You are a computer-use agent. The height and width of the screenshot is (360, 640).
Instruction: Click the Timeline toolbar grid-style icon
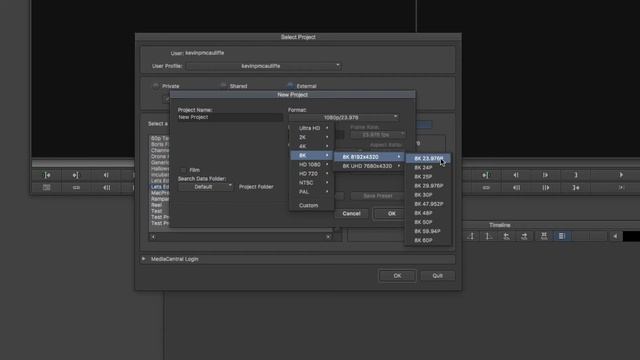544,236
